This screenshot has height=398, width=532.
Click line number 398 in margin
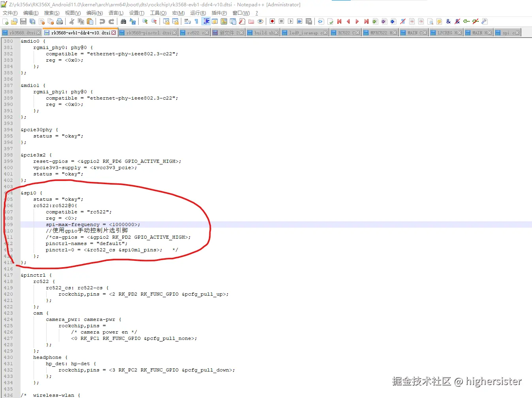tap(8, 155)
